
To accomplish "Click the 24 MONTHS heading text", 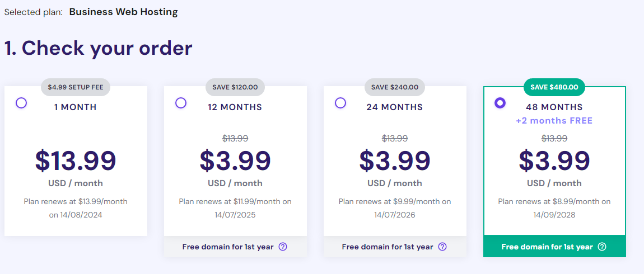I will click(x=395, y=107).
